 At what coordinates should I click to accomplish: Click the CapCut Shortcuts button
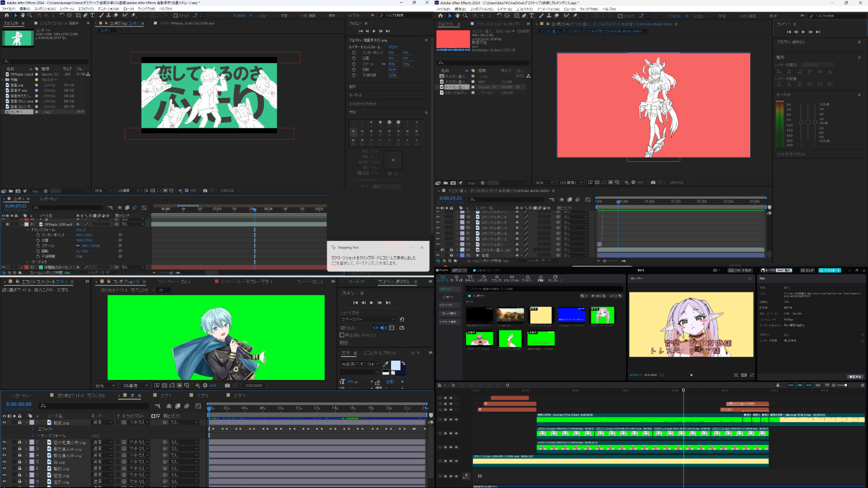coord(740,270)
